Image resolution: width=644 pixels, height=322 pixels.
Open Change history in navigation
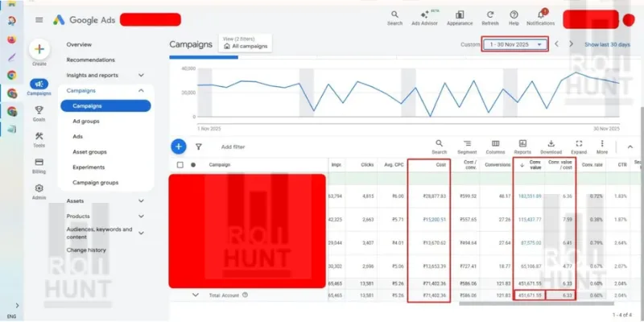coord(86,250)
